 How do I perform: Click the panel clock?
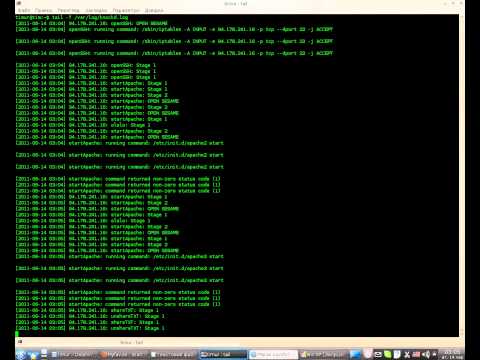pos(452,355)
